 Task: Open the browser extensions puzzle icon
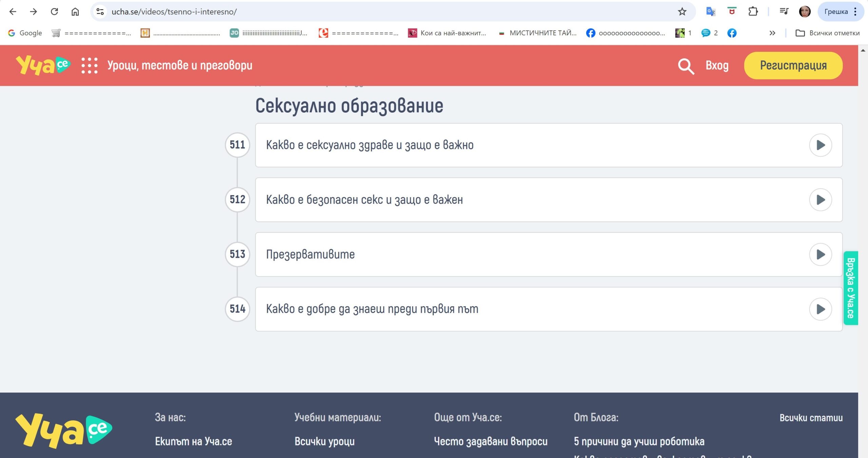click(x=753, y=12)
